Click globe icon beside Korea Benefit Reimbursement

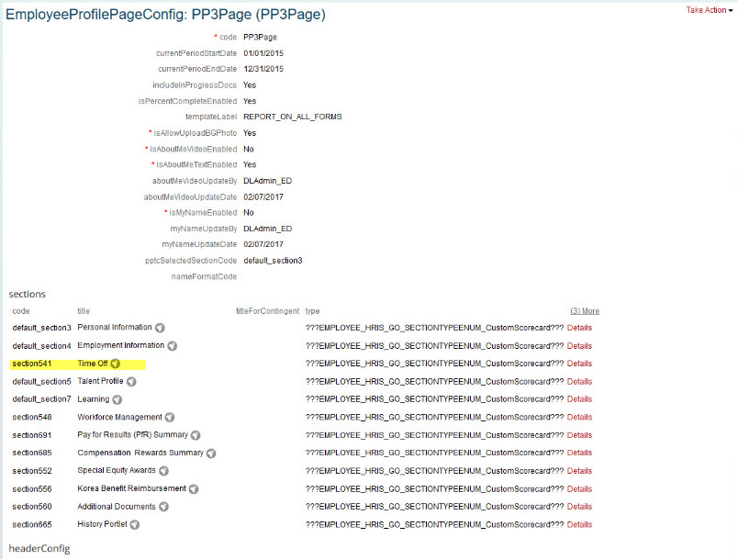pos(194,489)
